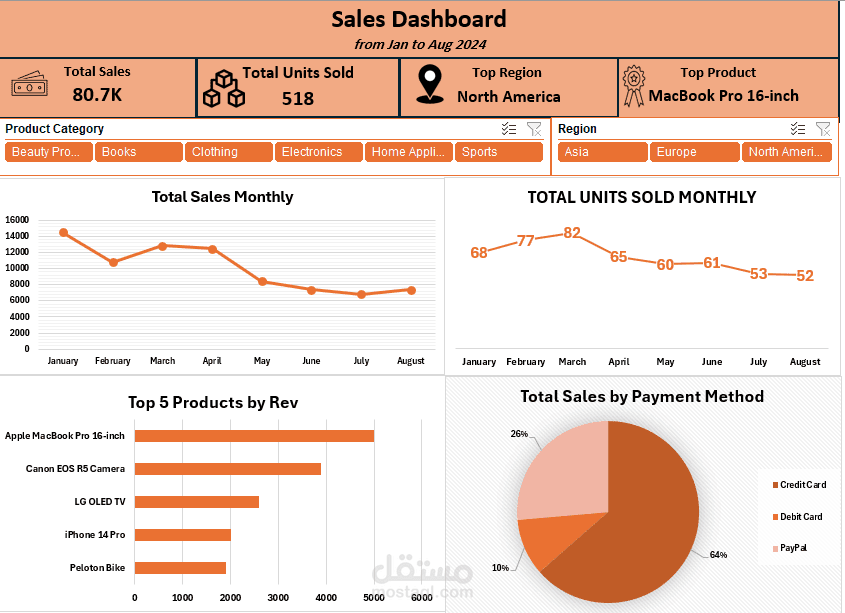Filter by North America region
Viewport: 845px width, 613px height.
[x=787, y=152]
